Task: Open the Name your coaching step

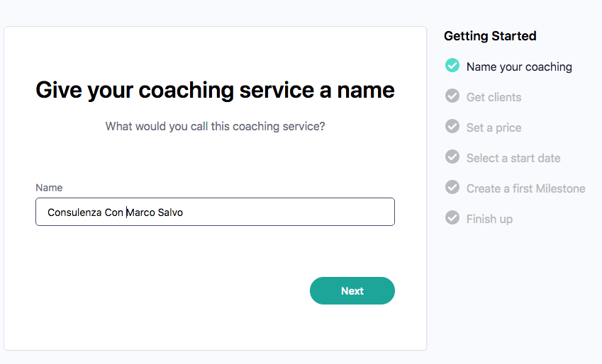Action: pyautogui.click(x=519, y=67)
